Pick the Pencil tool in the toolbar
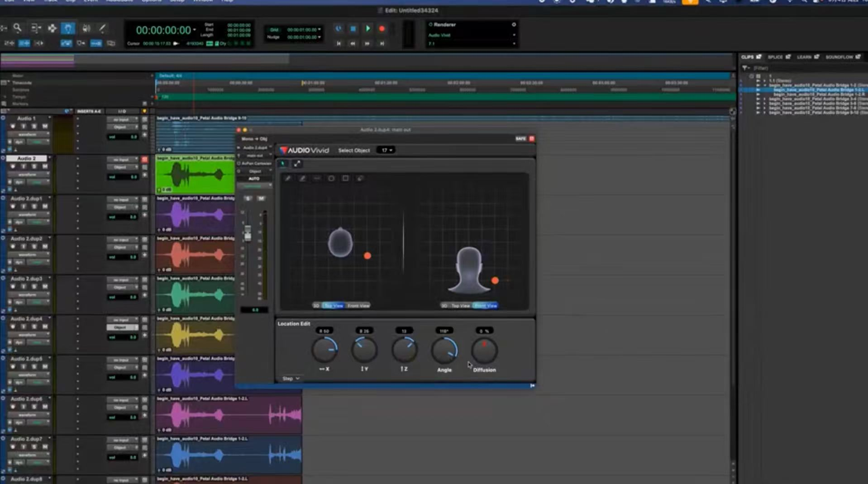868x484 pixels. 103,28
